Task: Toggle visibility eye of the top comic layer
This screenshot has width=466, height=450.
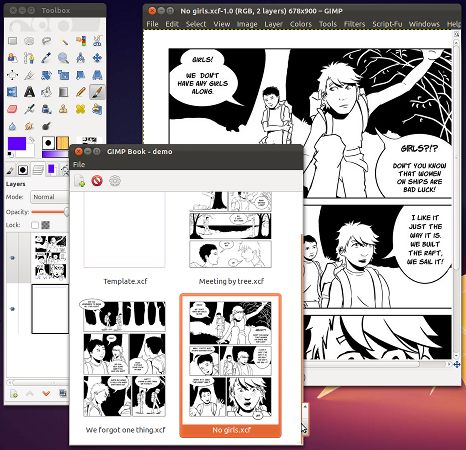Action: (13, 258)
